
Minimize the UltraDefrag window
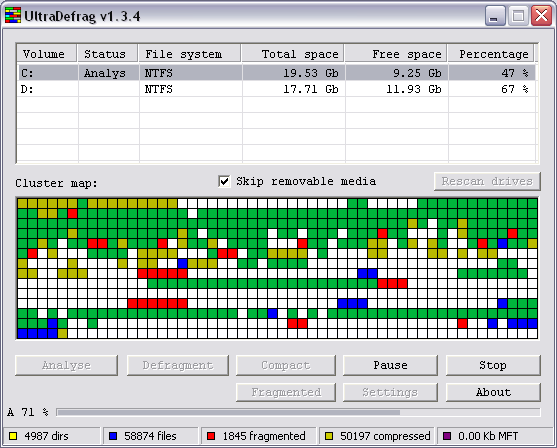(495, 16)
